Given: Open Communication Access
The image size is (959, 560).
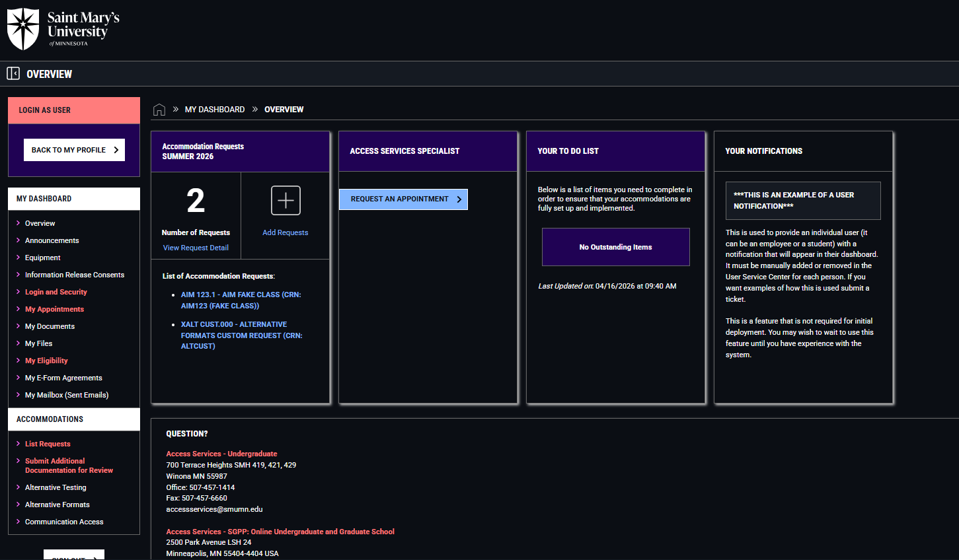Looking at the screenshot, I should 64,522.
